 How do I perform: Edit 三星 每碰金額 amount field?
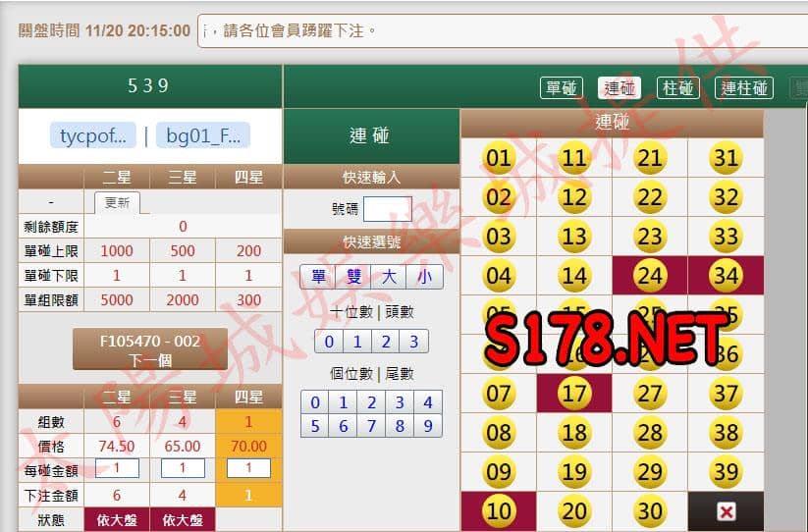click(183, 468)
